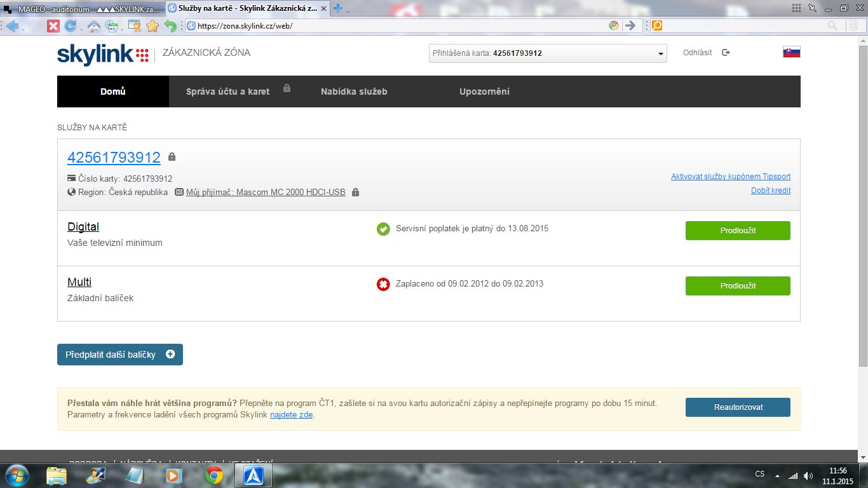Viewport: 868px width, 488px height.
Task: Open the Windows Start button
Action: (x=16, y=475)
